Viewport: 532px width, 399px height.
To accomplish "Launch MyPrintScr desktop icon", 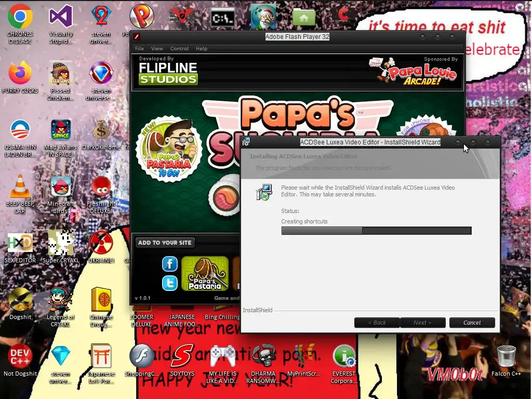I will point(303,355).
